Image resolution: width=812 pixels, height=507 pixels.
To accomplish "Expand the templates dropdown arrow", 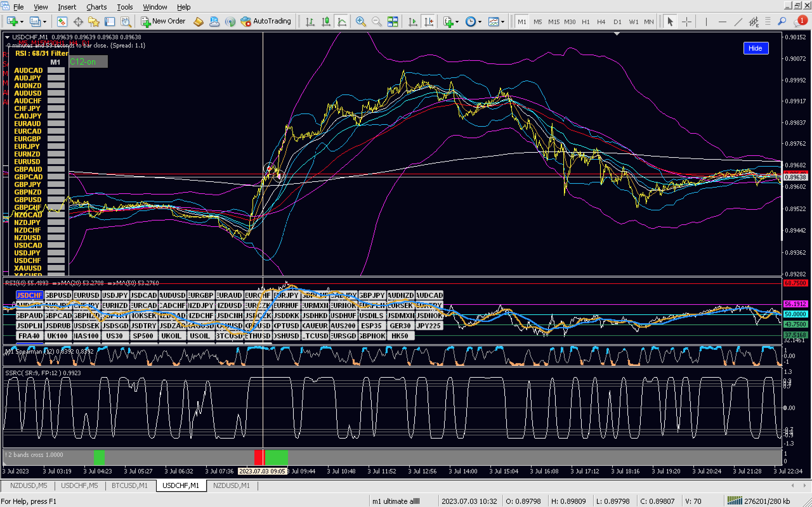I will tap(503, 22).
